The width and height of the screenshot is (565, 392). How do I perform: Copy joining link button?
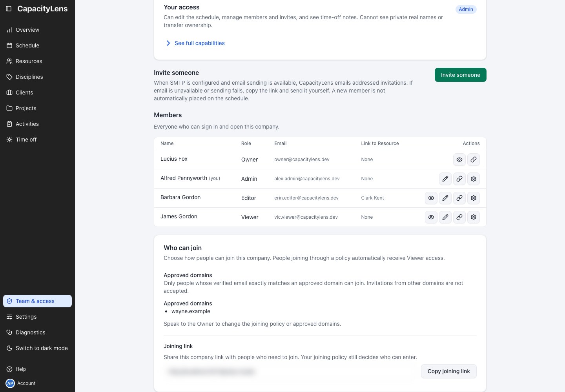(449, 371)
